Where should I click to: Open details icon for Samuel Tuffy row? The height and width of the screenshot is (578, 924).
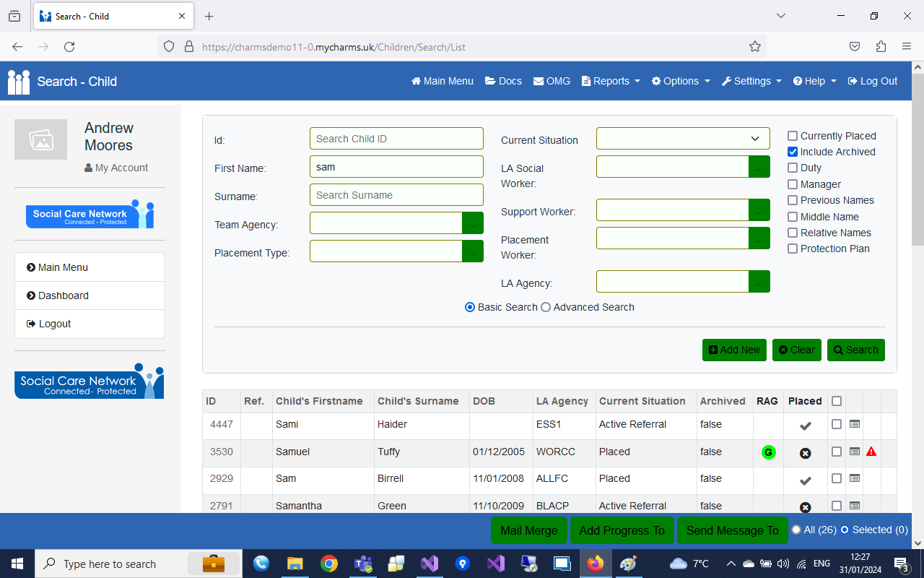tap(855, 452)
